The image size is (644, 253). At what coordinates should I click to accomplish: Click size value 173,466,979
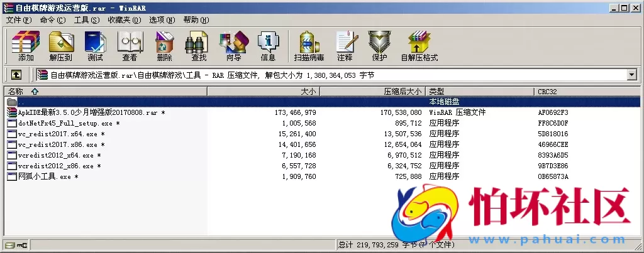[x=296, y=112]
